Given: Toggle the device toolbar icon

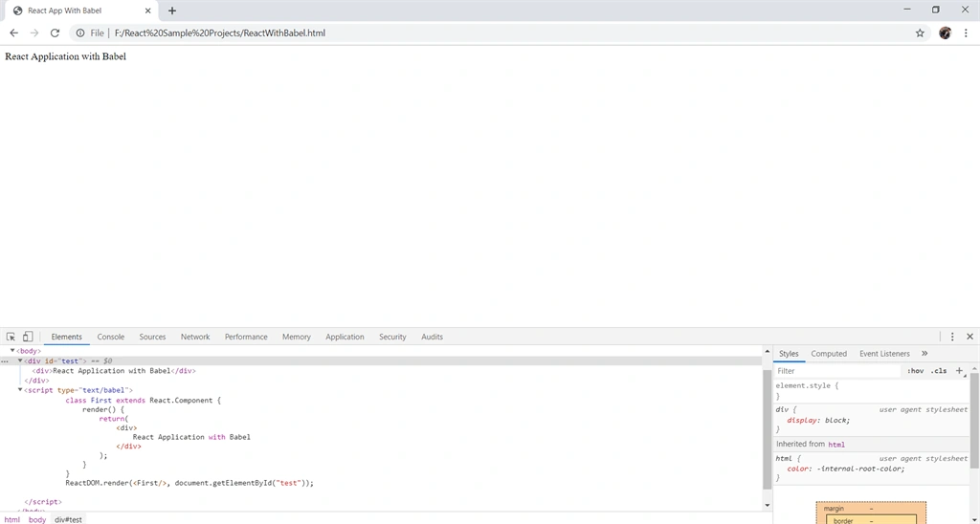Looking at the screenshot, I should 28,337.
